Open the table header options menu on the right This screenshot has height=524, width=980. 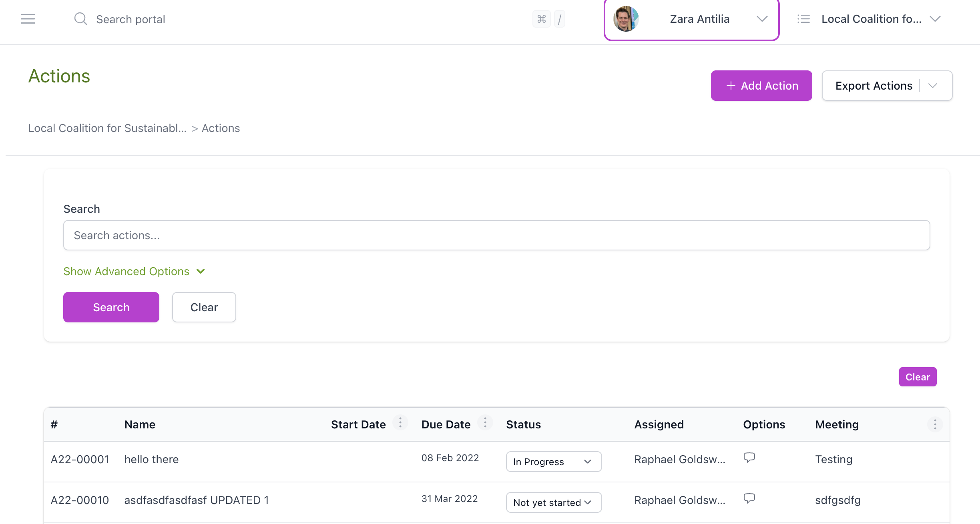(935, 424)
